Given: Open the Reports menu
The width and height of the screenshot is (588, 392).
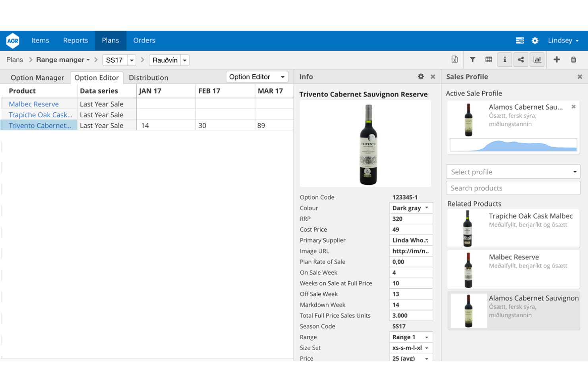Looking at the screenshot, I should click(x=75, y=41).
